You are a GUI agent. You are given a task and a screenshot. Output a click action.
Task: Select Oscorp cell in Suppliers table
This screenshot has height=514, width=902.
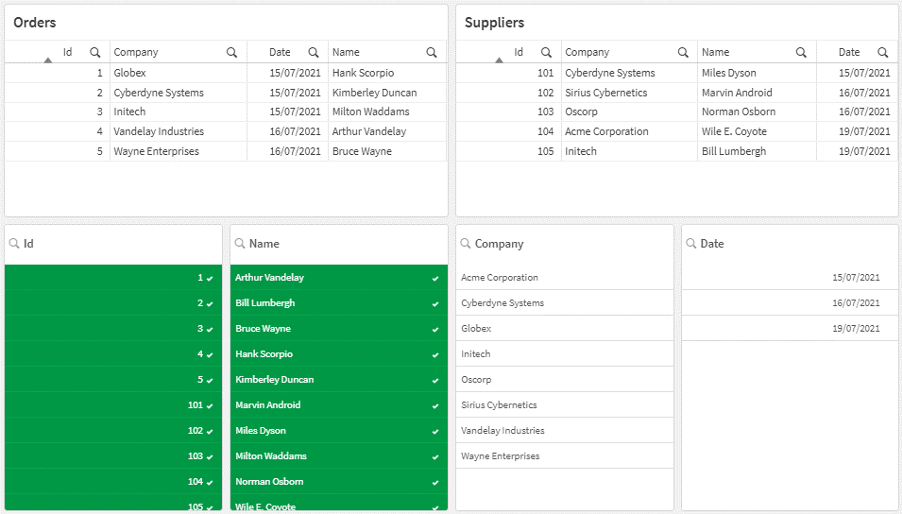(629, 112)
